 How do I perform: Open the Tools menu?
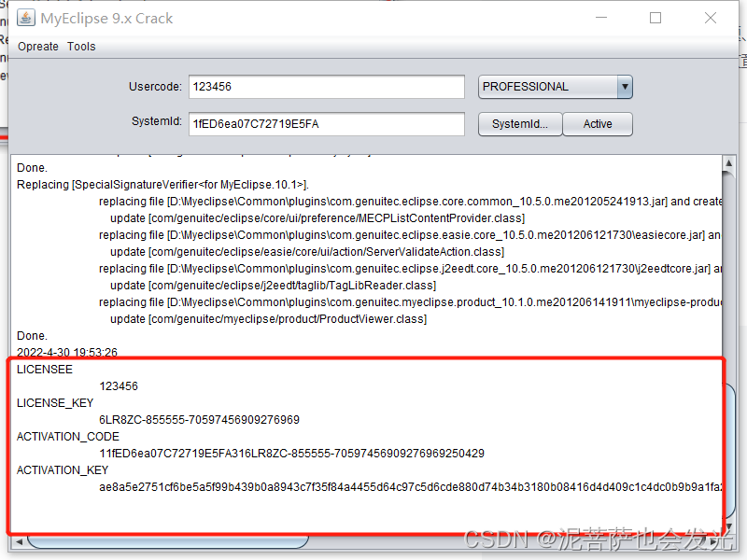[x=81, y=47]
